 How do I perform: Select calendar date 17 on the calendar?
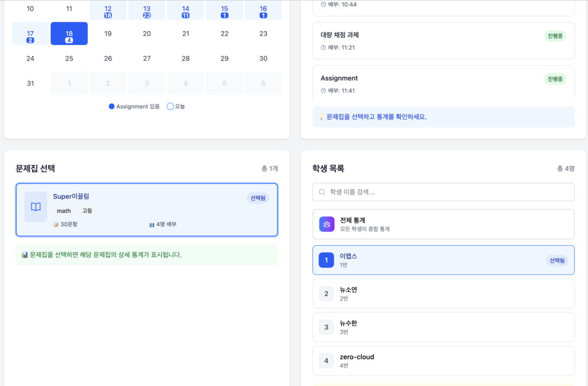tap(30, 34)
